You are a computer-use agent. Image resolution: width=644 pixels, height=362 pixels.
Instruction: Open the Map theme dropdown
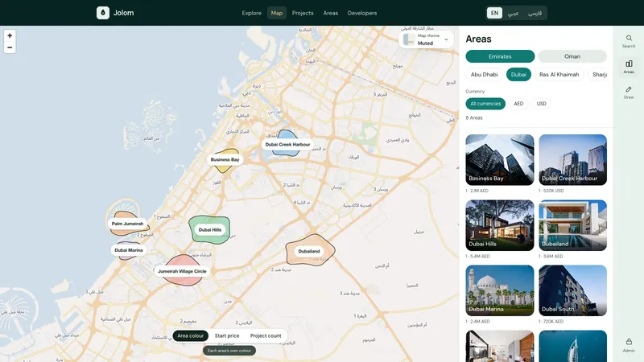(x=426, y=39)
